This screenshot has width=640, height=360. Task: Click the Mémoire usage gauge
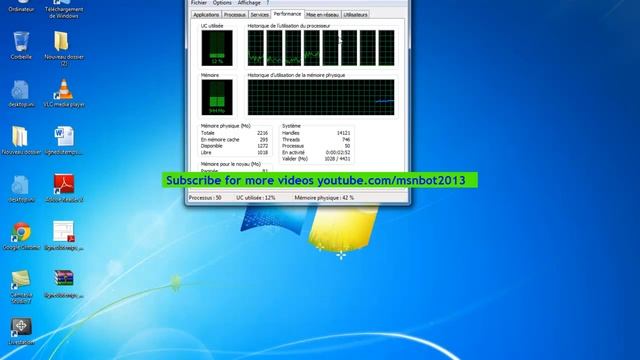click(217, 97)
